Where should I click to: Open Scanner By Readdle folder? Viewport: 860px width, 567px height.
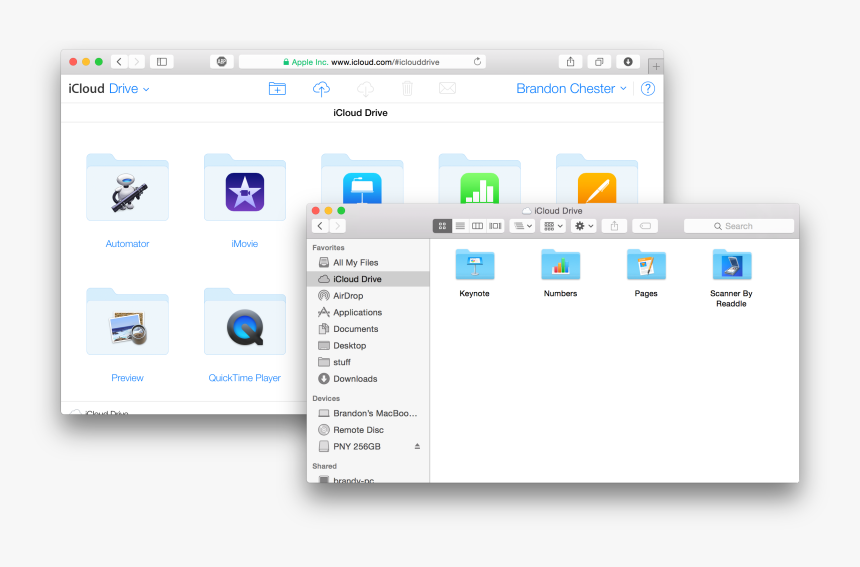pyautogui.click(x=732, y=265)
